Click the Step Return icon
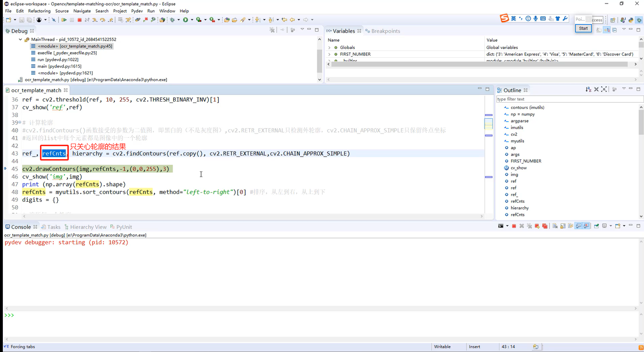The width and height of the screenshot is (644, 352). point(111,20)
